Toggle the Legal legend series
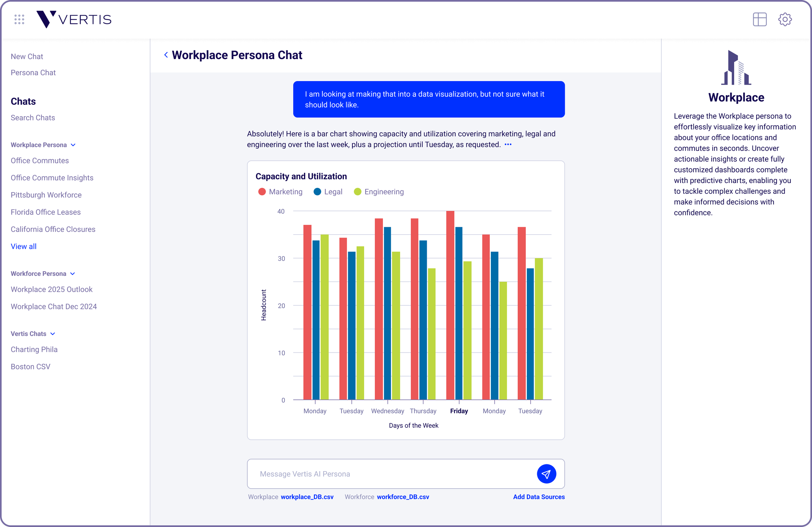 pyautogui.click(x=328, y=191)
